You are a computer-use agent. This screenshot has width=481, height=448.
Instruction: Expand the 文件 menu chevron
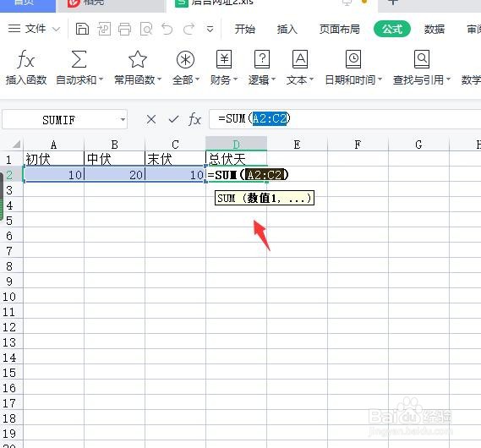tap(56, 30)
